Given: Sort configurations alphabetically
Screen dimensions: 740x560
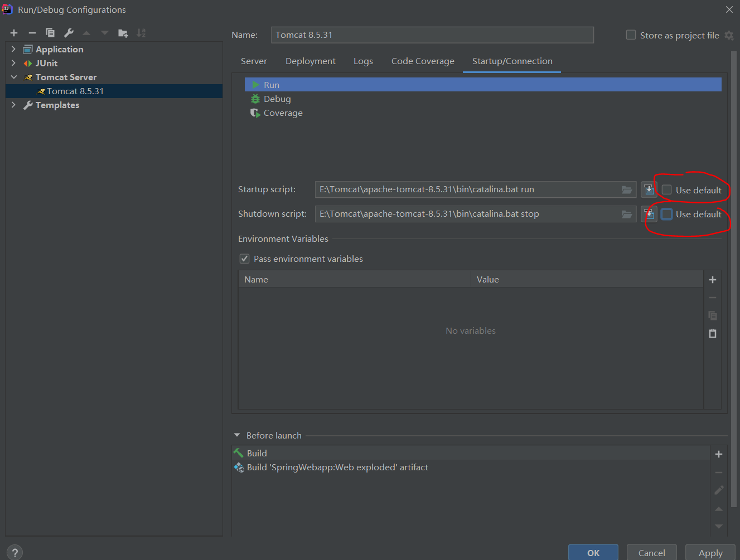Looking at the screenshot, I should [x=141, y=33].
